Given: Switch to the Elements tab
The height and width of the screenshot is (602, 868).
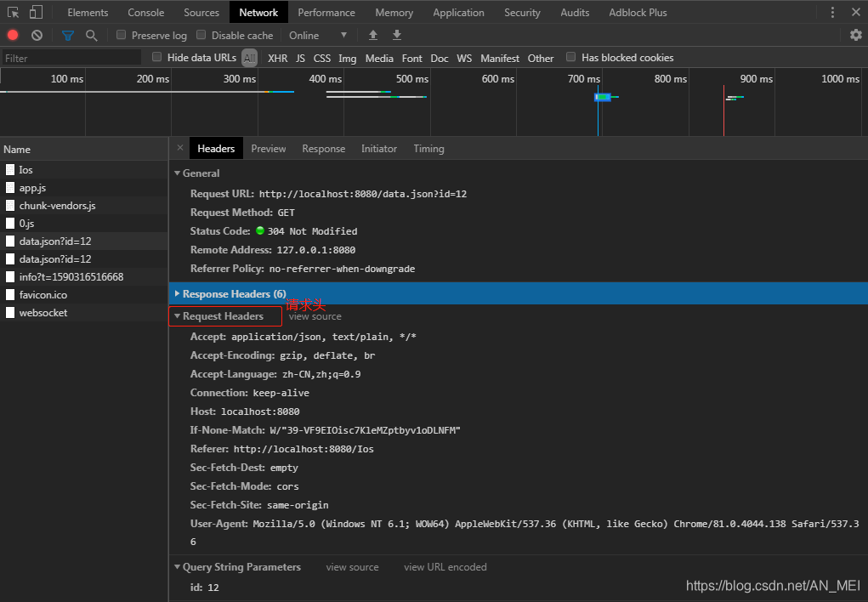Looking at the screenshot, I should pyautogui.click(x=88, y=12).
